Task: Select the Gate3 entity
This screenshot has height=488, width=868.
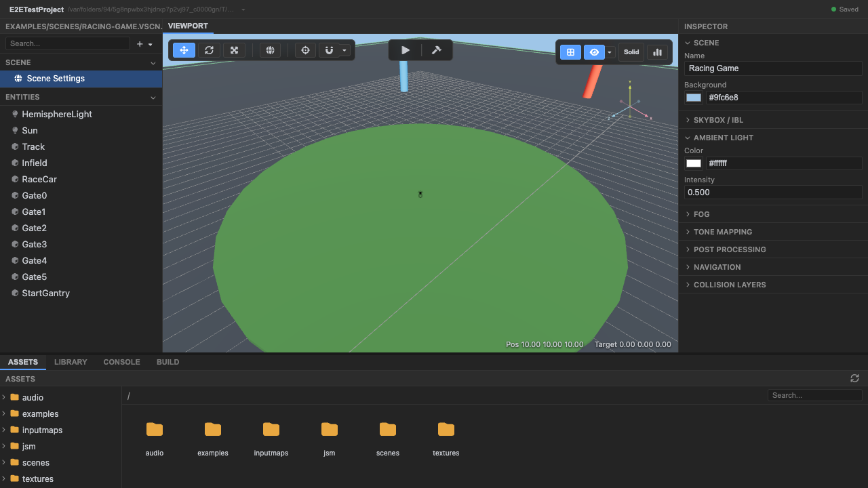Action: (81, 244)
